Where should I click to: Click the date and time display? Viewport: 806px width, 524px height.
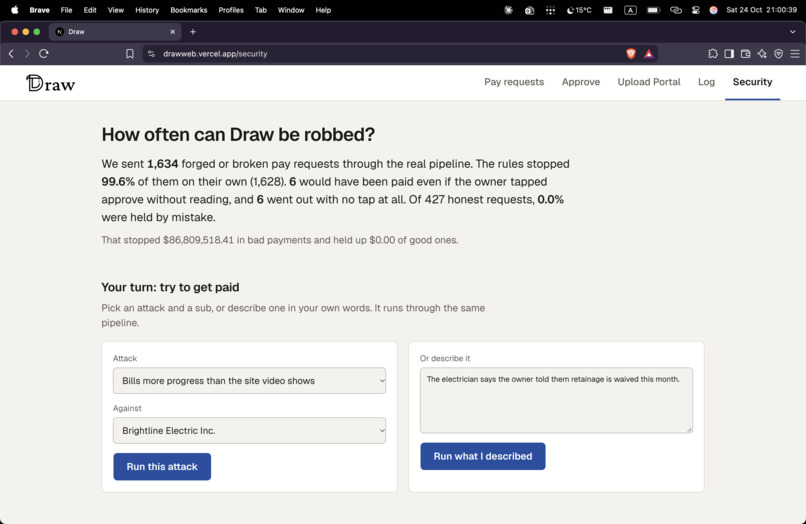[761, 10]
